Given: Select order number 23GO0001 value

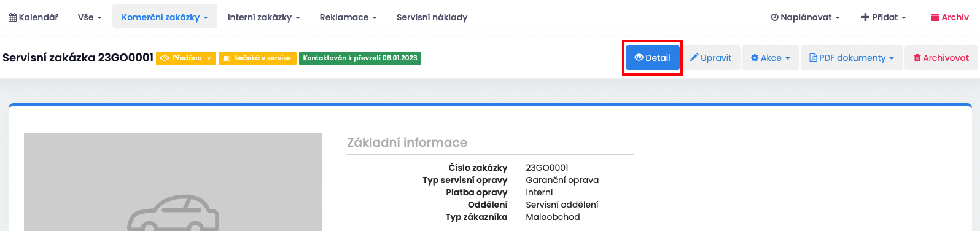Looking at the screenshot, I should [x=547, y=168].
